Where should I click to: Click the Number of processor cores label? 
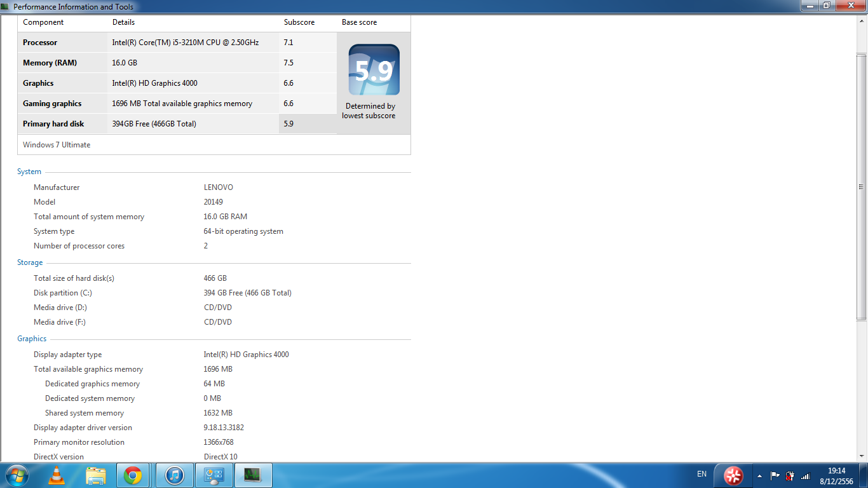(x=79, y=246)
